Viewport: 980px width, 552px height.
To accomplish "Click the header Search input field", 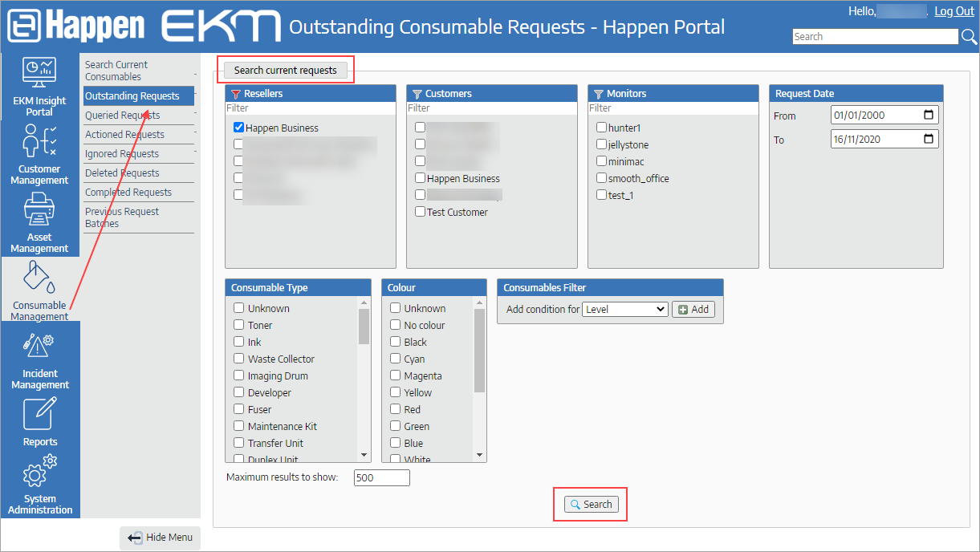I will (x=876, y=37).
